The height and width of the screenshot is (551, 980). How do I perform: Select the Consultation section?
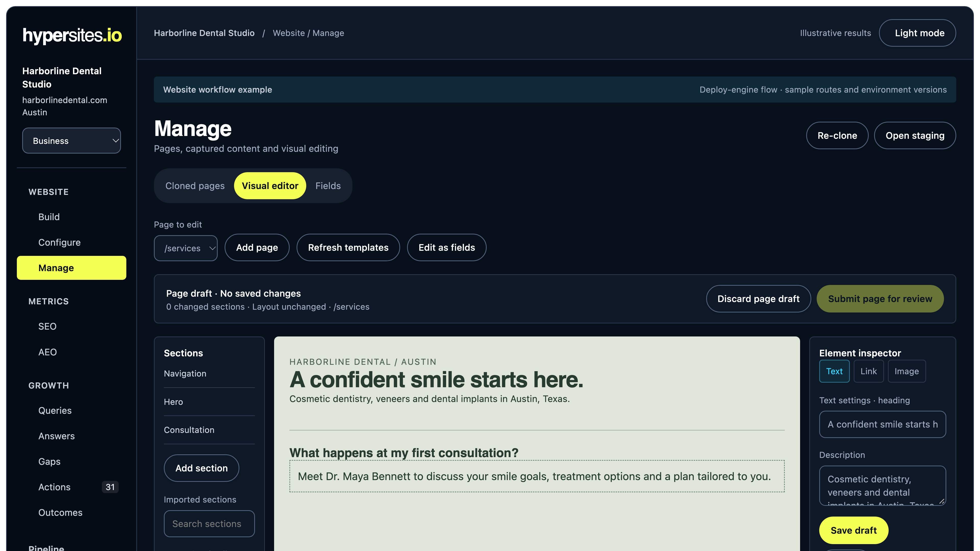click(209, 430)
